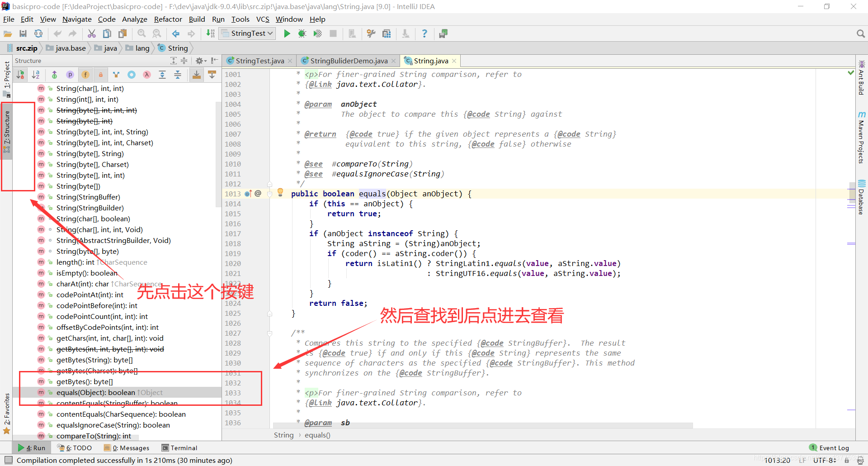
Task: Click the Stop square icon
Action: pos(333,33)
